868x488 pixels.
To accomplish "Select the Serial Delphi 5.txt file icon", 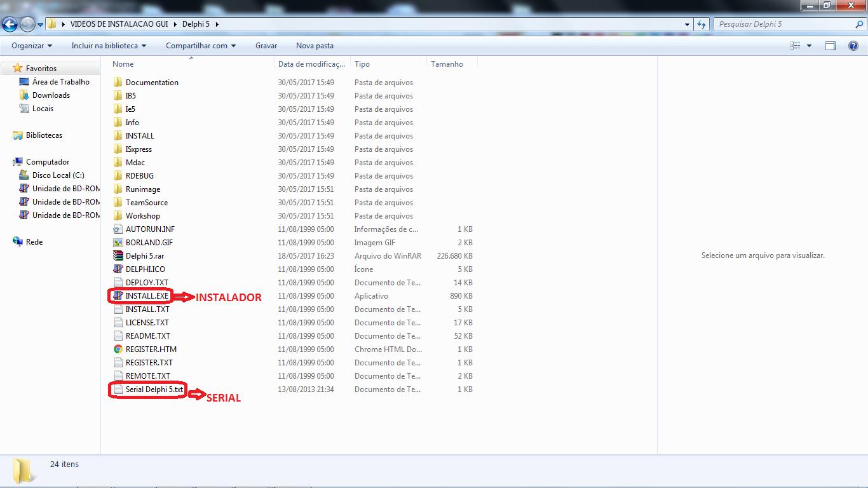I will 118,389.
